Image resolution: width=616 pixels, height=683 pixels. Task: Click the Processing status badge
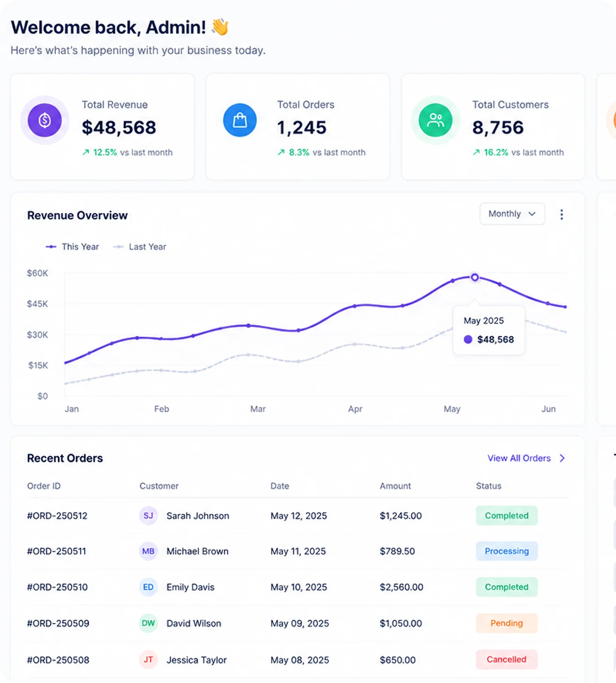click(507, 551)
